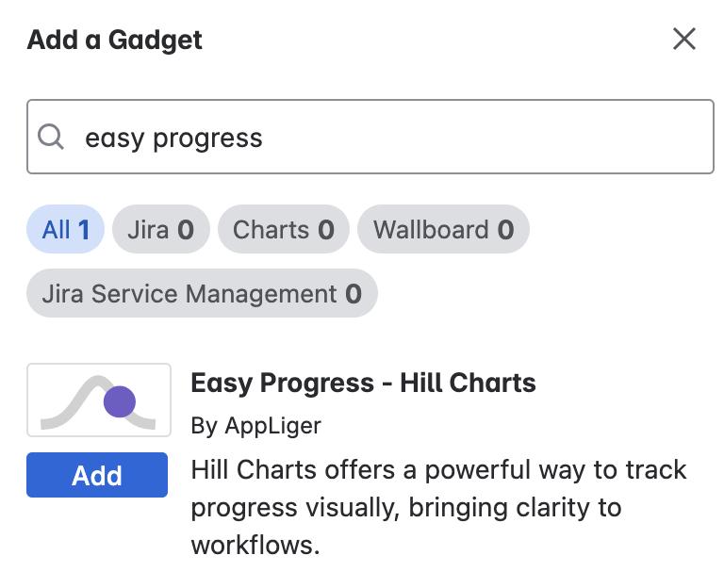Open the Easy Progress Hill Charts thumbnail
The width and height of the screenshot is (724, 588).
coord(99,400)
